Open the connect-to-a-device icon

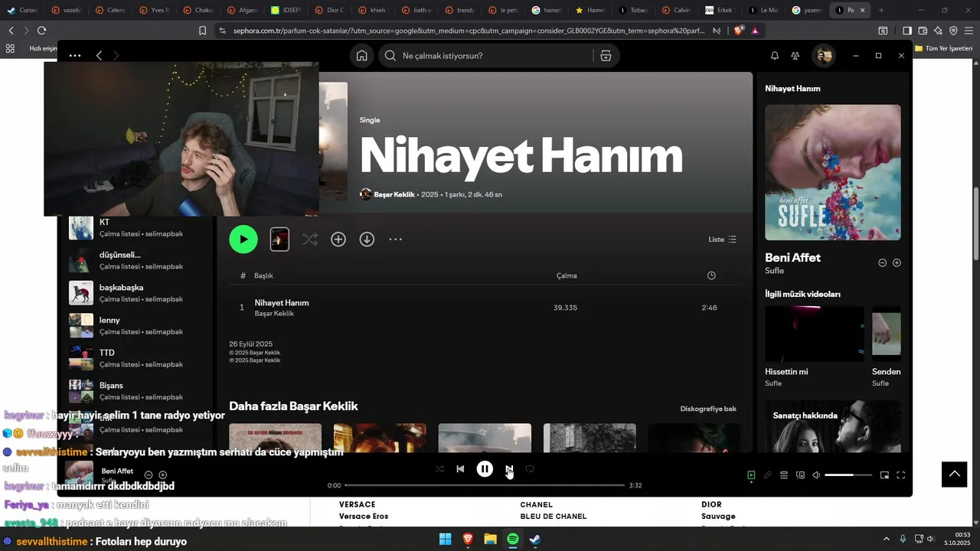point(800,475)
